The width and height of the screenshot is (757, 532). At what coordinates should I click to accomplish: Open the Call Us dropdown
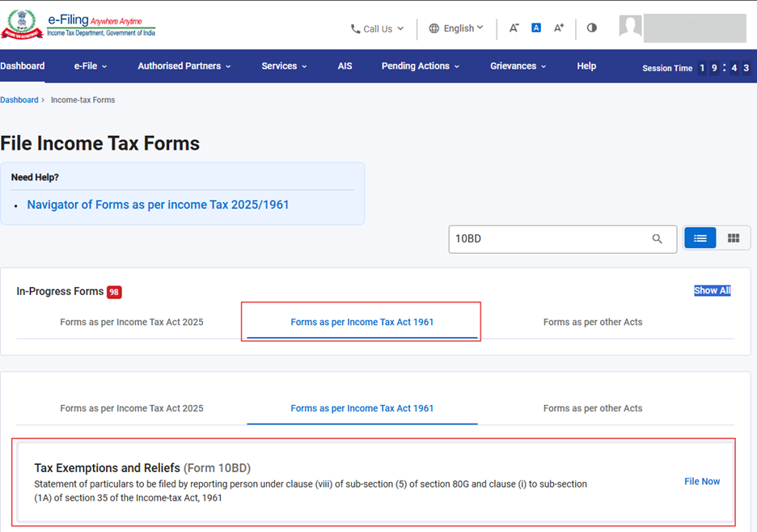pos(377,28)
